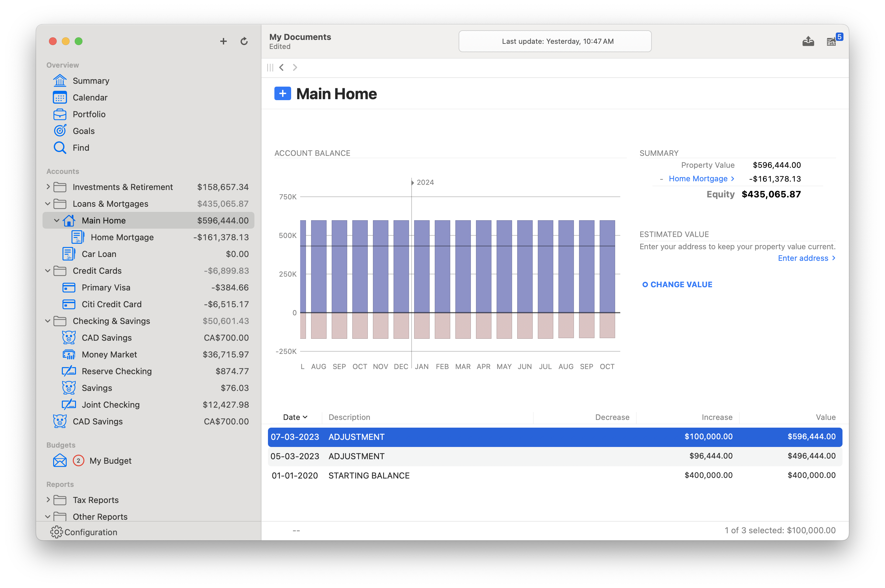Image resolution: width=885 pixels, height=588 pixels.
Task: Click the CHANGE VALUE button
Action: (x=677, y=284)
